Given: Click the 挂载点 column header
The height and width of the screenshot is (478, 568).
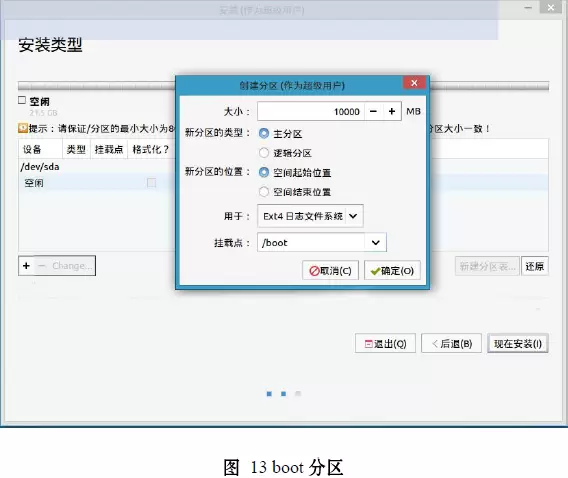Looking at the screenshot, I should click(109, 149).
